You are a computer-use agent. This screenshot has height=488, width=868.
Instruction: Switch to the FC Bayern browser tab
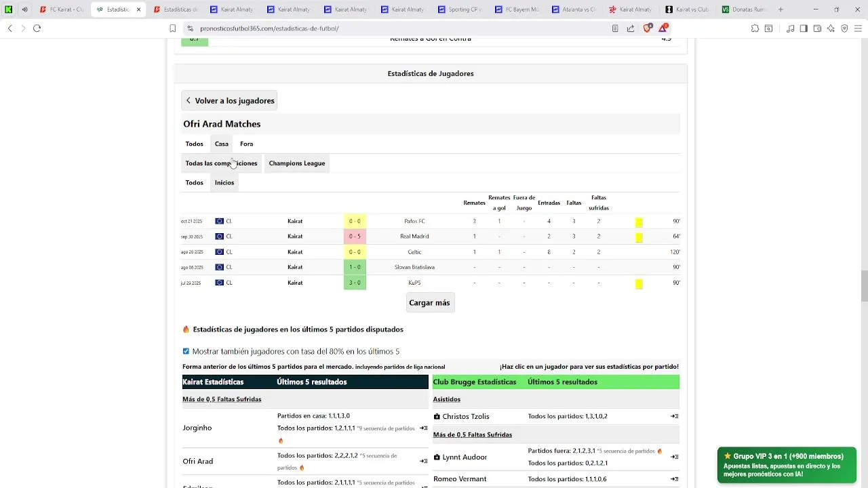(518, 9)
